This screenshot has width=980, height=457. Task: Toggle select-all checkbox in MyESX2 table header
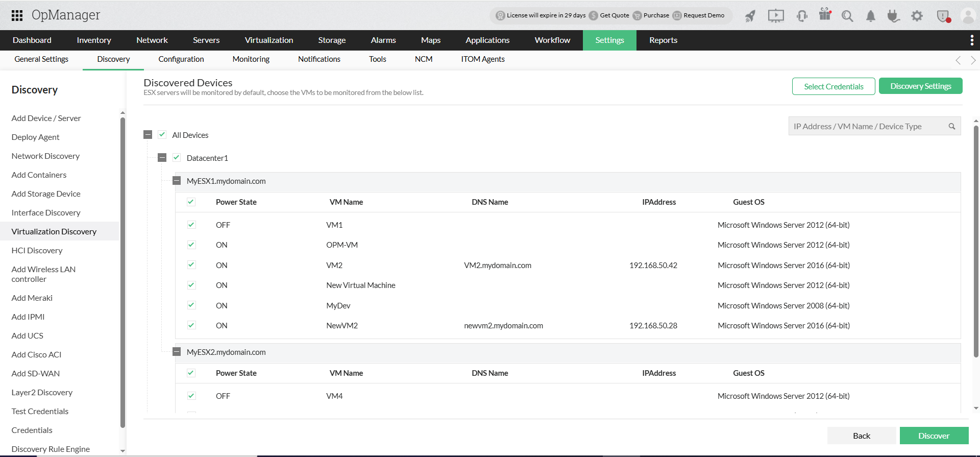[x=191, y=373]
